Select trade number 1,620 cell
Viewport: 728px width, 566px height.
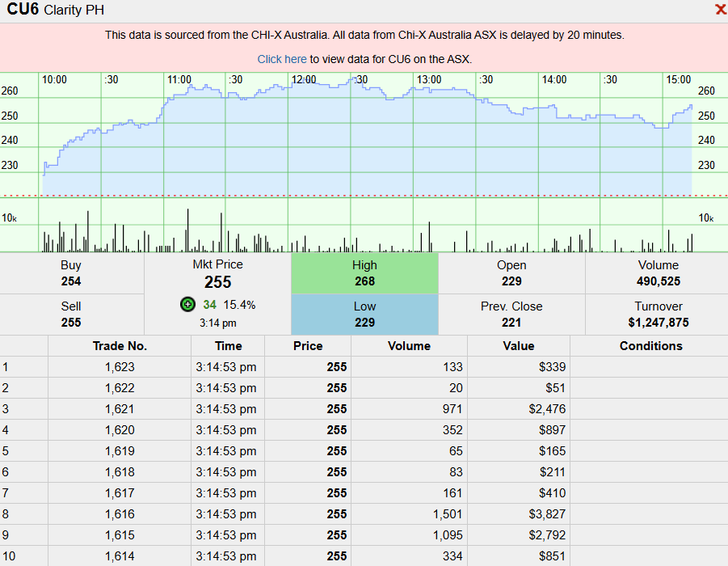pyautogui.click(x=120, y=430)
